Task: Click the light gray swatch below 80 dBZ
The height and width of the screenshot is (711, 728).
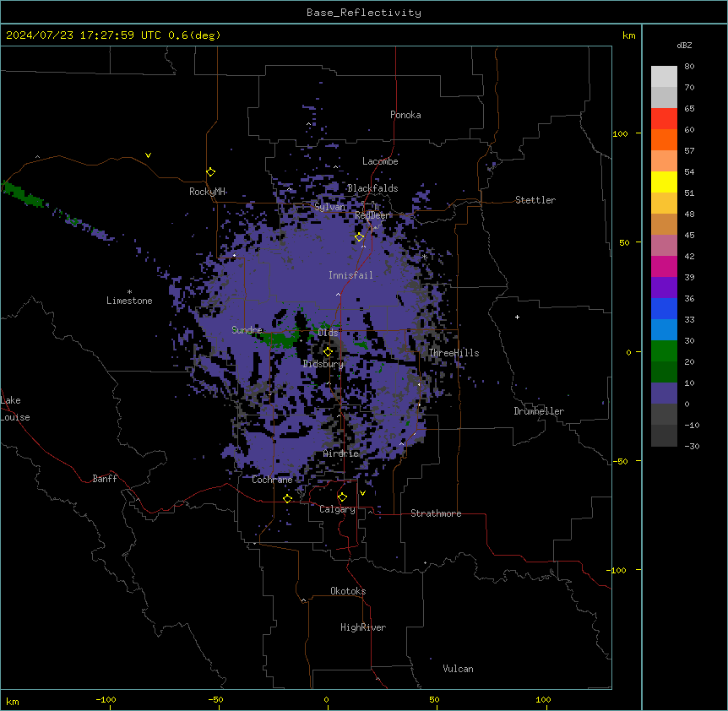Action: pyautogui.click(x=664, y=77)
